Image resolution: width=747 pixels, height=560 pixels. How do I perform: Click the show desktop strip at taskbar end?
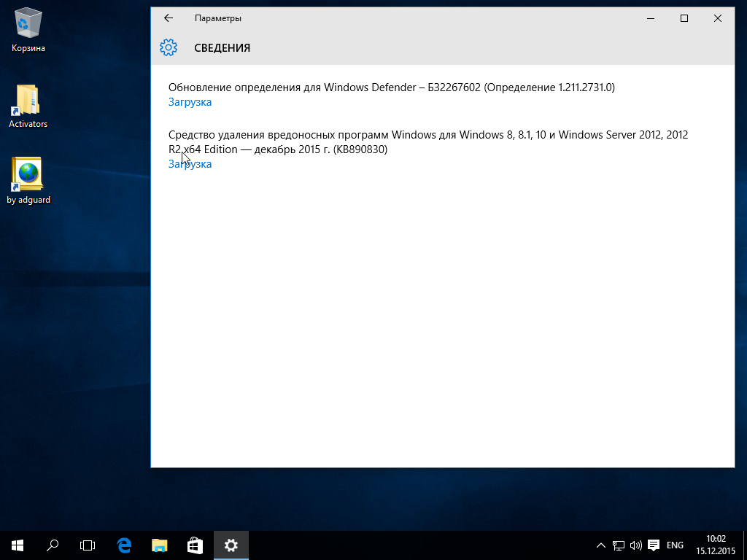click(x=745, y=545)
